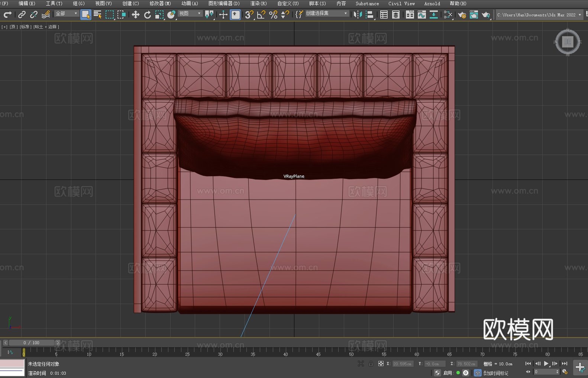This screenshot has width=588, height=378.
Task: Go to end frame button
Action: click(565, 364)
